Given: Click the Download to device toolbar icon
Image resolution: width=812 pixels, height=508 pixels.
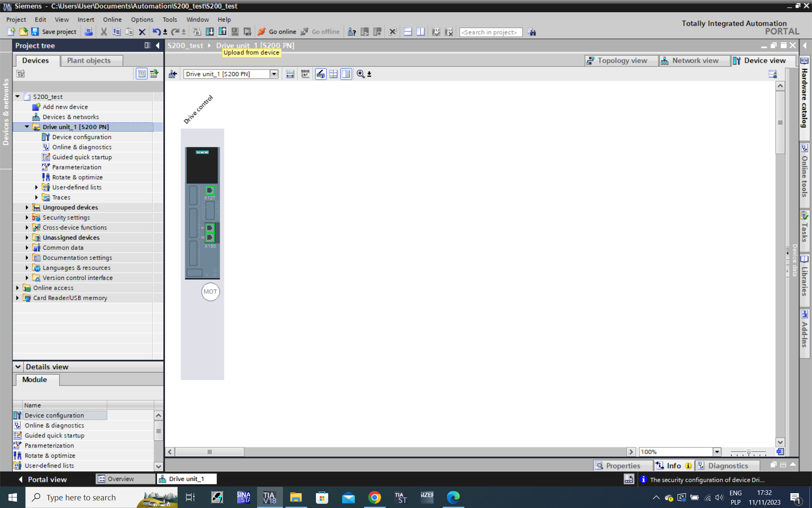Looking at the screenshot, I should click(x=209, y=32).
